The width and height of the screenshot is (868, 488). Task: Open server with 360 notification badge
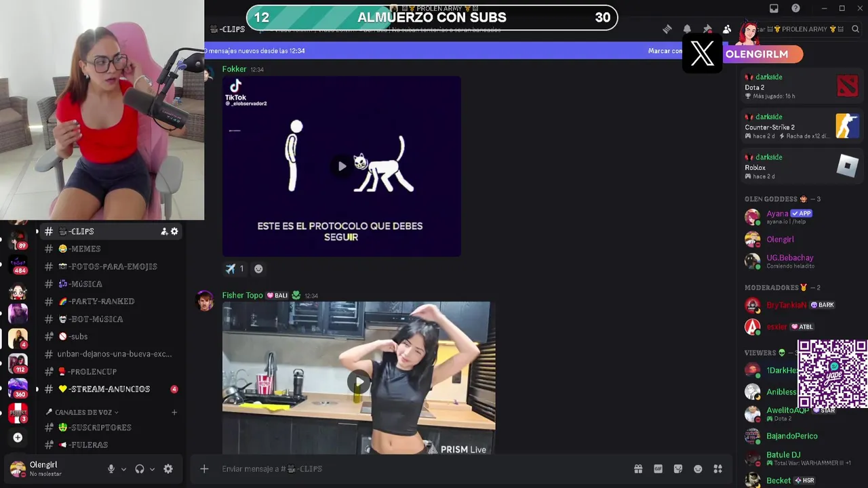click(x=18, y=388)
